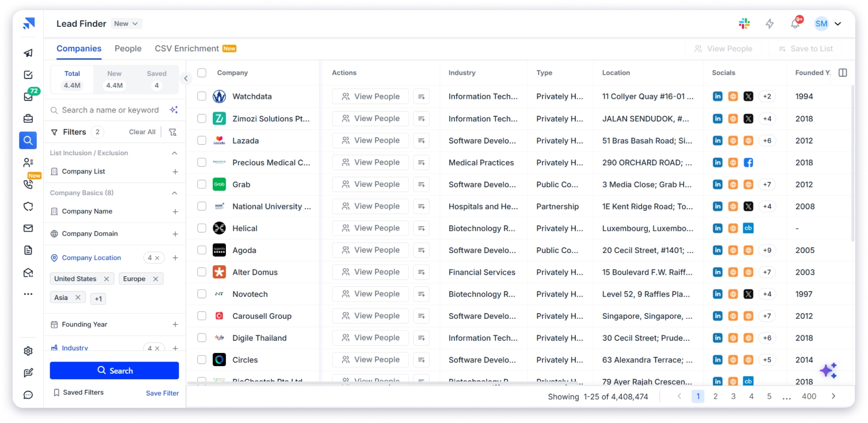Screen dimensions: 868x423
Task: Click the floating AI sparkle assistant button
Action: pyautogui.click(x=828, y=370)
